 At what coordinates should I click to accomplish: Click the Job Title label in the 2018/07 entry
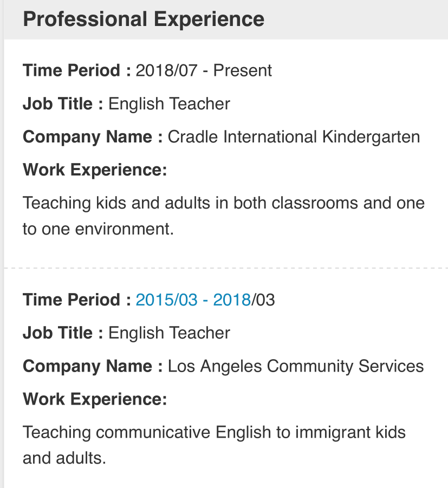[62, 103]
